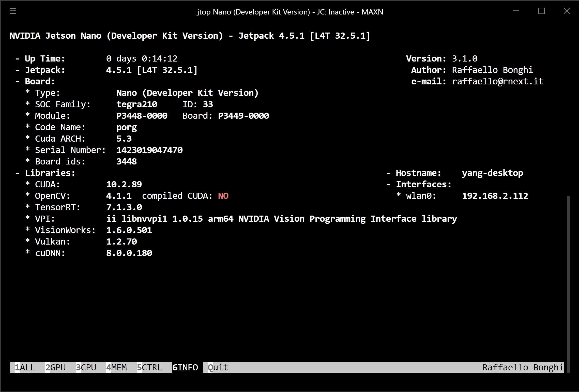
Task: Click the SOC Family value tegra210
Action: [x=137, y=104]
